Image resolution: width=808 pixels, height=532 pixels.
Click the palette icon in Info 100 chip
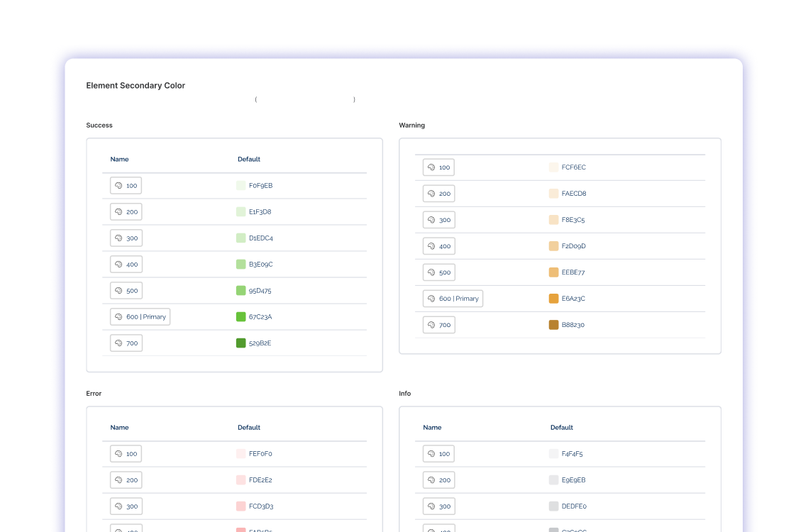431,454
